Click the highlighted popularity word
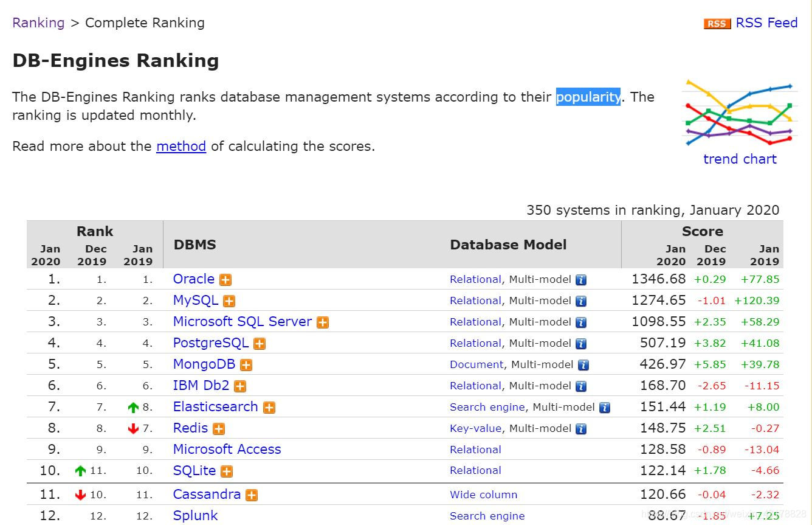This screenshot has width=812, height=525. [x=588, y=97]
